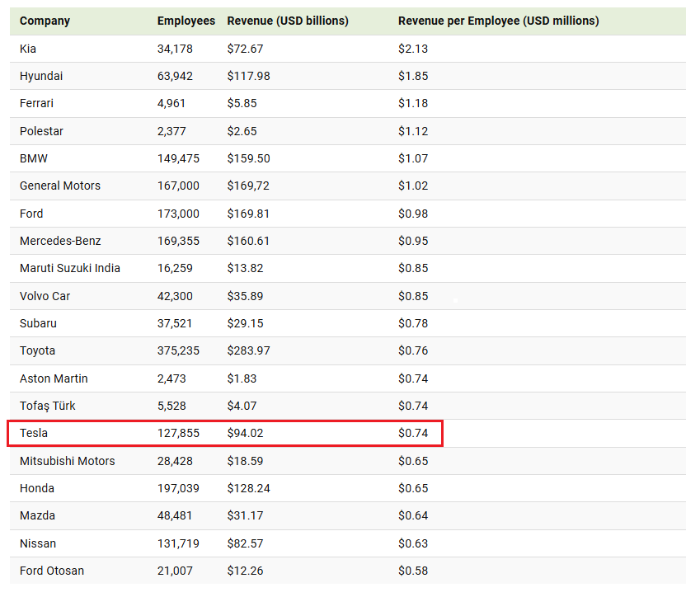Select Volvo Car's employee count 42,300
The image size is (700, 597).
pyautogui.click(x=175, y=297)
